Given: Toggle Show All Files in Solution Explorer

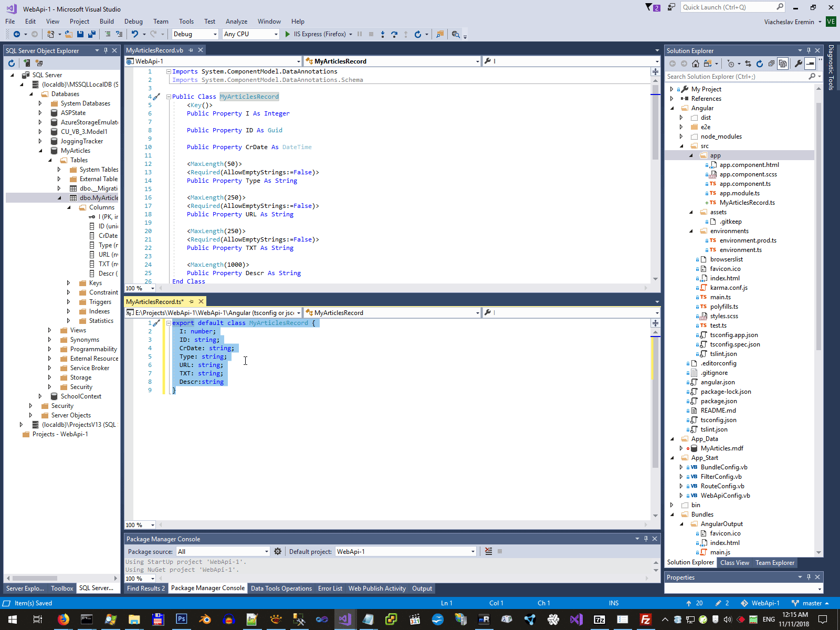Looking at the screenshot, I should [x=783, y=64].
